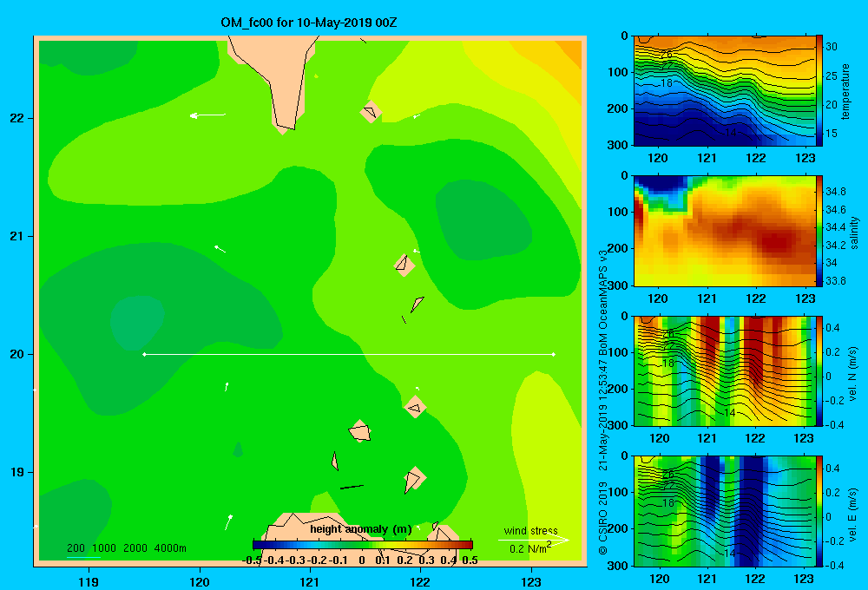Click main map longitude label '122'
The width and height of the screenshot is (868, 590).
(420, 581)
